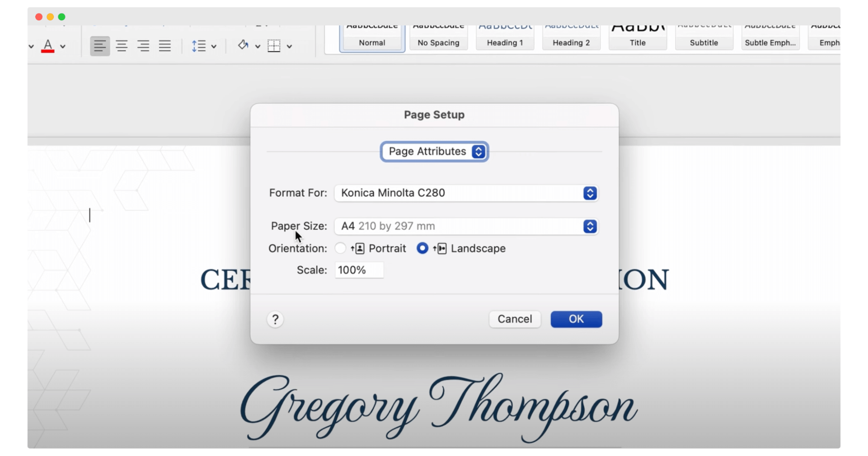Open the font color dropdown arrow
The height and width of the screenshot is (456, 868).
63,46
